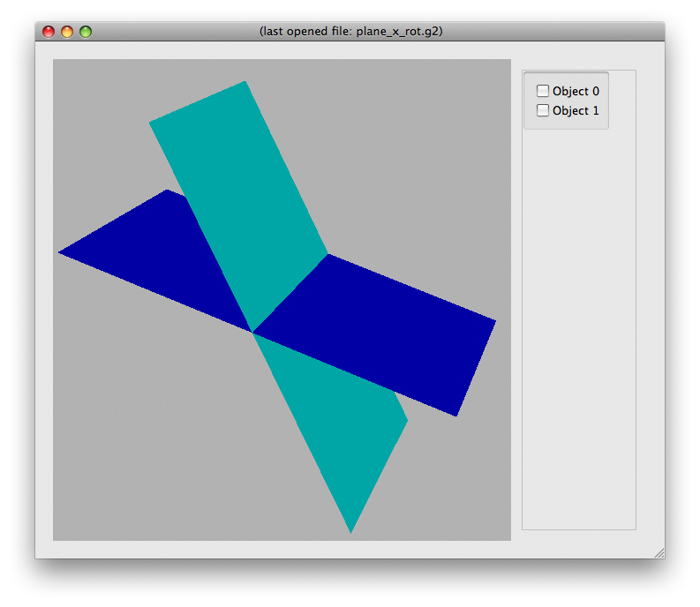This screenshot has height=607, width=700.
Task: Click the 'Object 0' label text
Action: pos(576,91)
